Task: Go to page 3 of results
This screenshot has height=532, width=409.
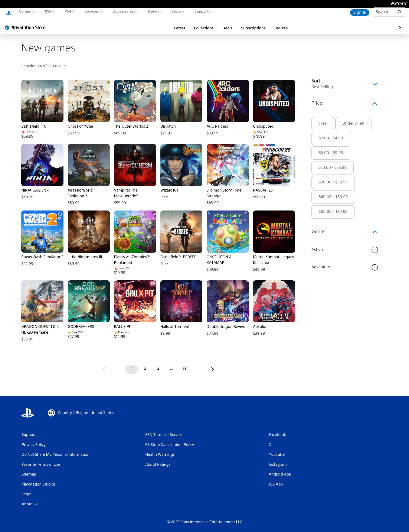Action: [158, 369]
